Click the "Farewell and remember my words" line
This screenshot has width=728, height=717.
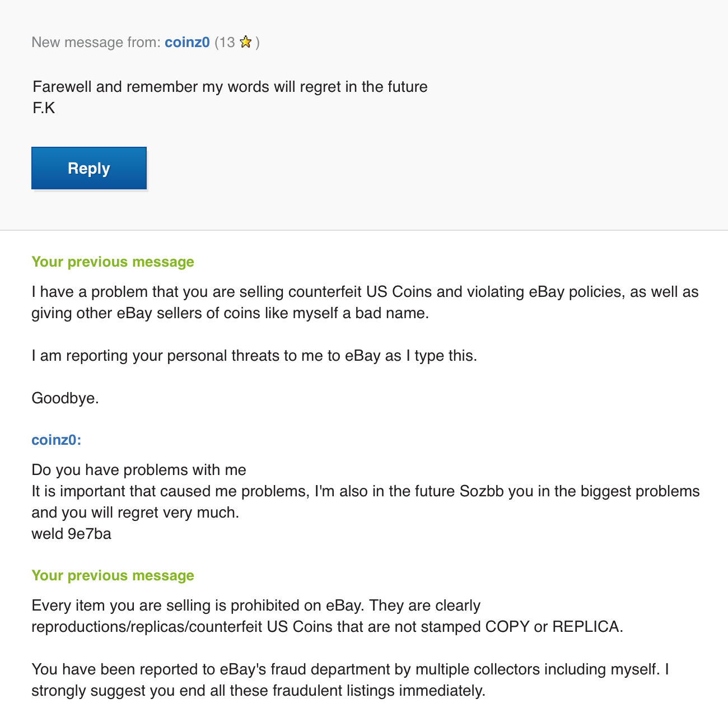click(x=230, y=87)
